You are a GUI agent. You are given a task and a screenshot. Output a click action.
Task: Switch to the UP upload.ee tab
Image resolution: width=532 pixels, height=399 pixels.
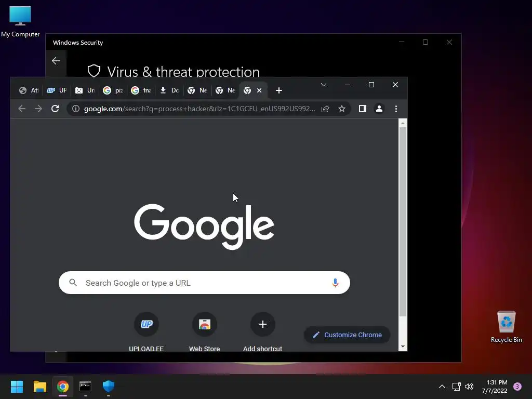coord(57,90)
